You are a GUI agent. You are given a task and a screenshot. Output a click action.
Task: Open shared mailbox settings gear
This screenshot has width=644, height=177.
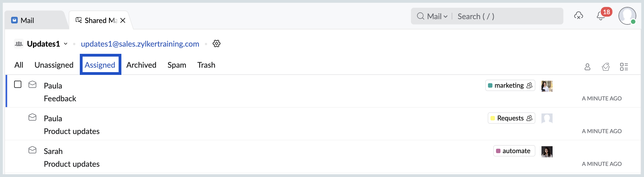[216, 44]
